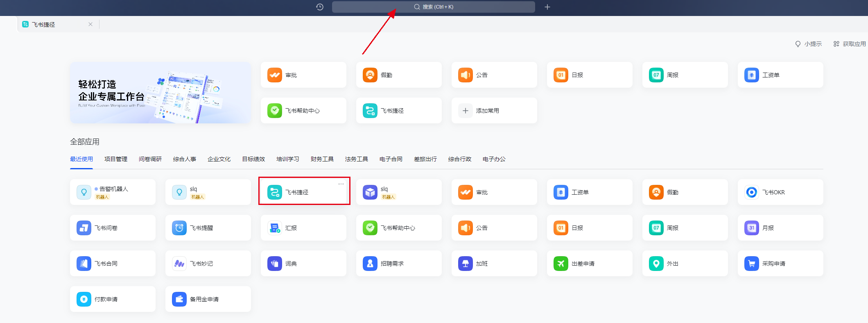Open the three-dot menu on the 飞书捷径 card

[x=341, y=184]
